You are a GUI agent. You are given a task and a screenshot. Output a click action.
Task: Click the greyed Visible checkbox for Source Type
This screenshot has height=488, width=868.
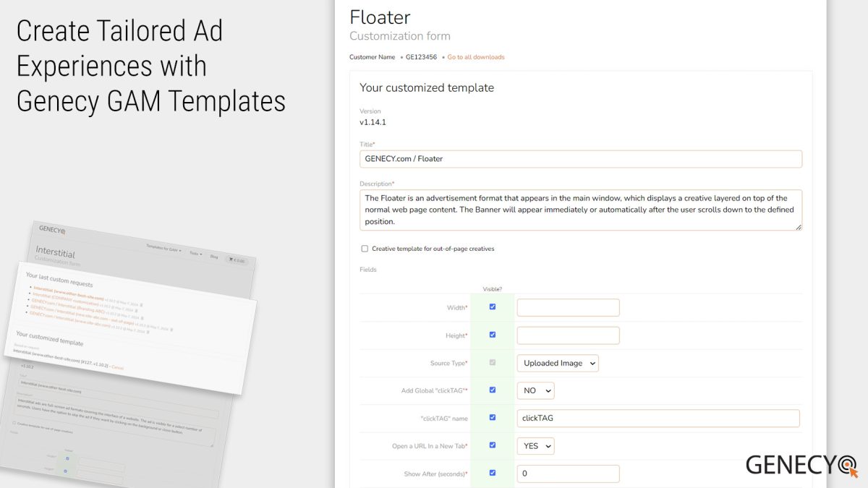point(493,362)
